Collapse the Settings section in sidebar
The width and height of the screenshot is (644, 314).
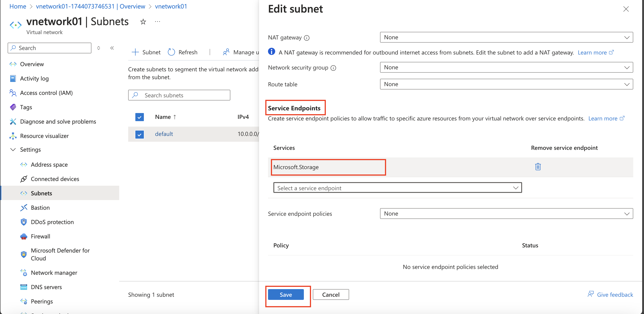[x=13, y=150]
